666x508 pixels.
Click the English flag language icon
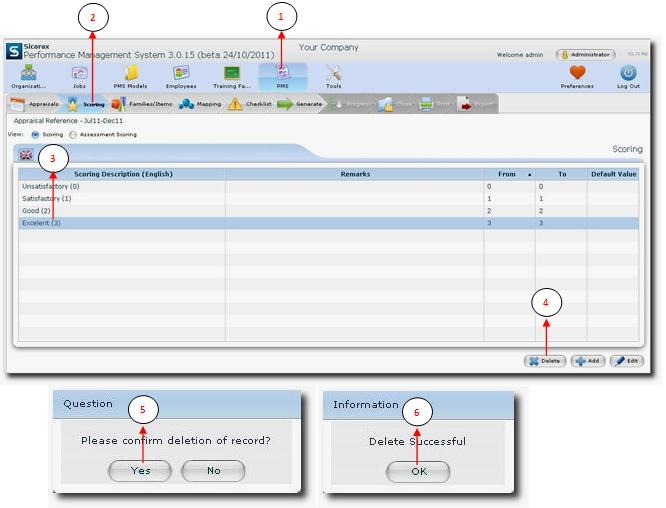pos(26,154)
